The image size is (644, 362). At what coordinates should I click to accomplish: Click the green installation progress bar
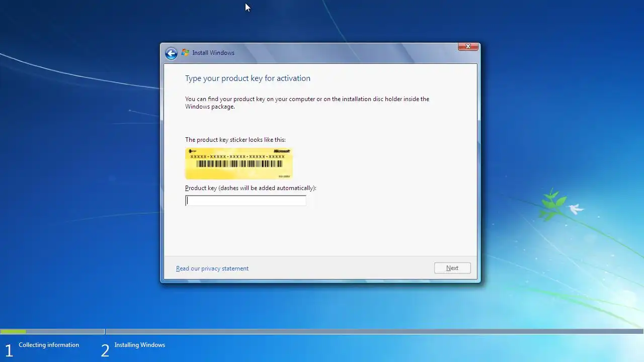tap(13, 331)
